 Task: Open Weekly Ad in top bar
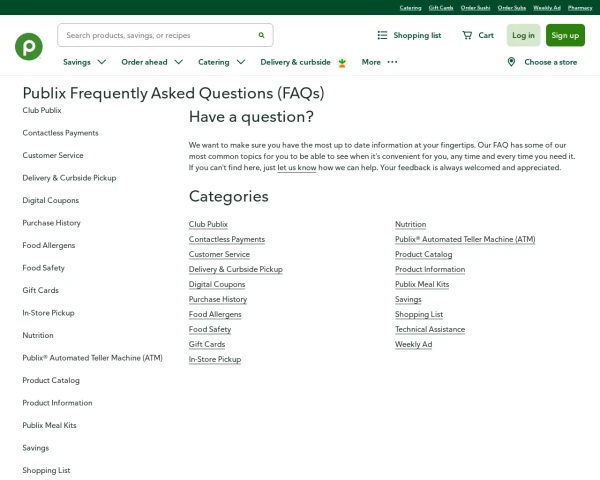point(547,7)
